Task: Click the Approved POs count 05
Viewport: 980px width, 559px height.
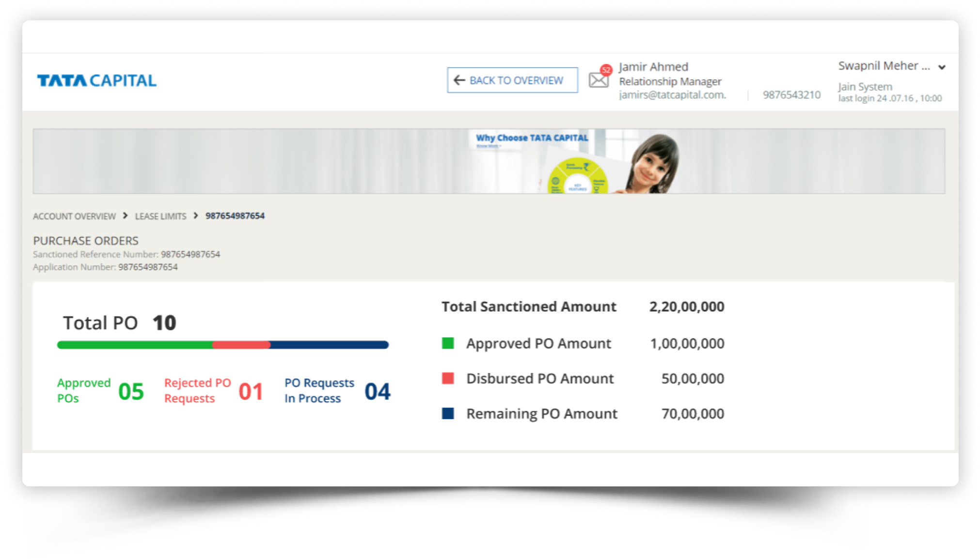Action: [131, 391]
